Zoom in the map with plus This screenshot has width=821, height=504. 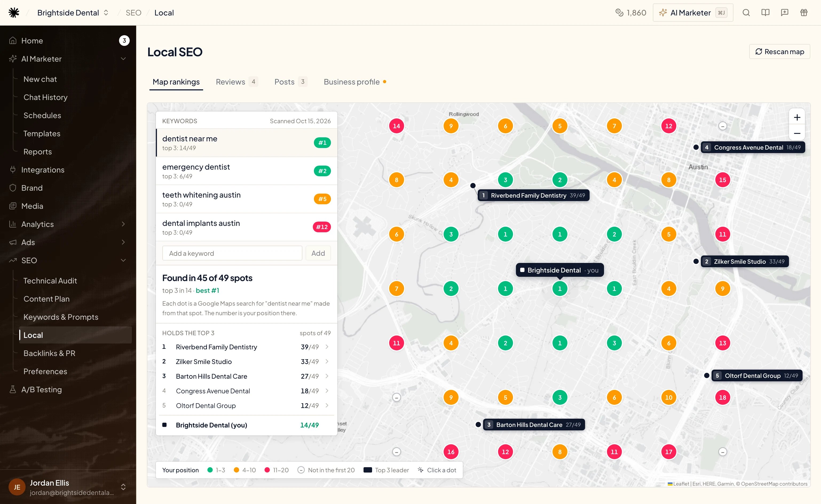click(797, 117)
